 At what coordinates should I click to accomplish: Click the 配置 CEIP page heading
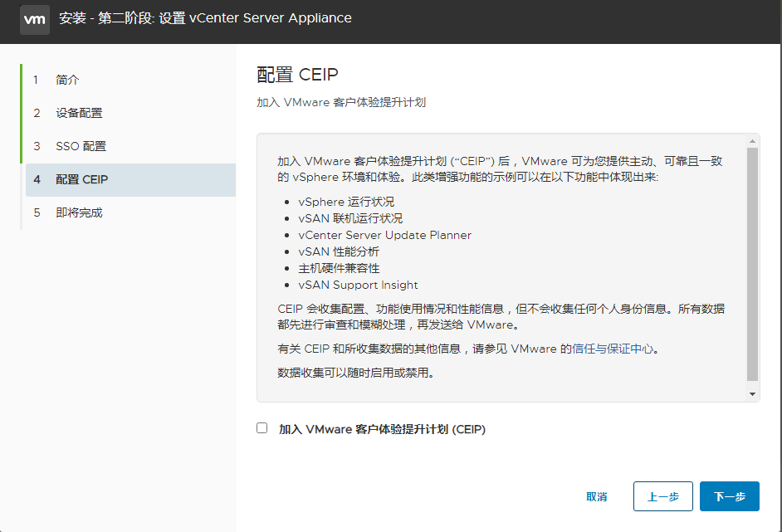[297, 75]
